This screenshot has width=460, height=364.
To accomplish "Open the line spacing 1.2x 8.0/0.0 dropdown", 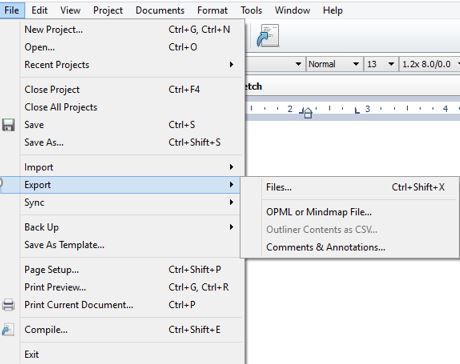I will (430, 64).
